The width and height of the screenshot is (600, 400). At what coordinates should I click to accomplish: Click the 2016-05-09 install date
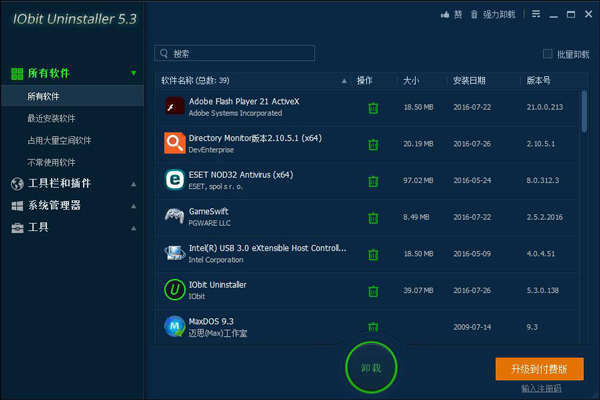point(472,254)
